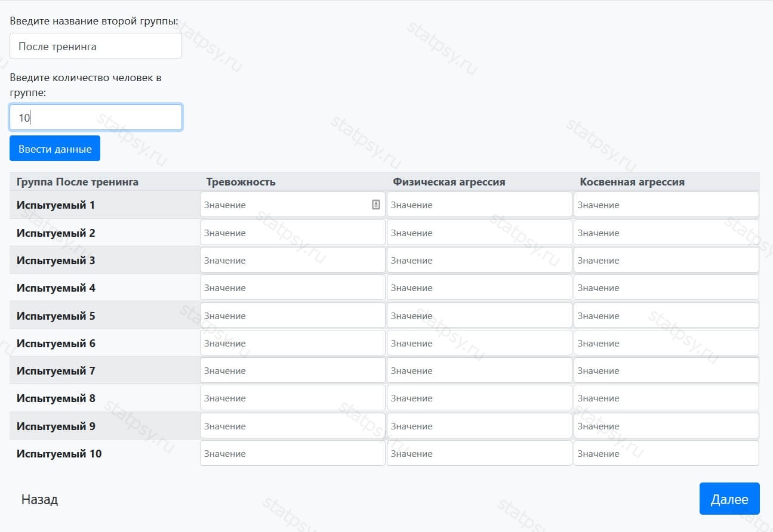Choose Косвенная агрессия field in Испытуемый 4 row
This screenshot has width=773, height=532.
coord(666,287)
